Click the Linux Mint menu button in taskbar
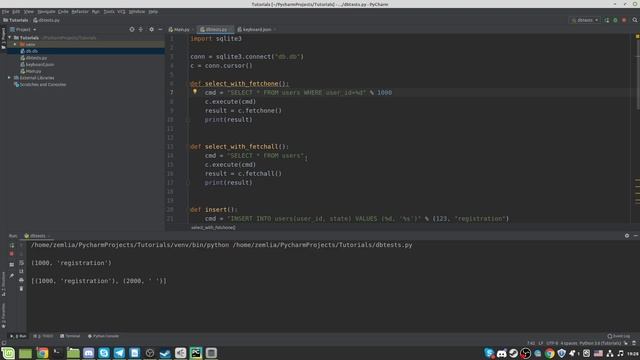Screen dimensions: 640x360 tap(8, 353)
